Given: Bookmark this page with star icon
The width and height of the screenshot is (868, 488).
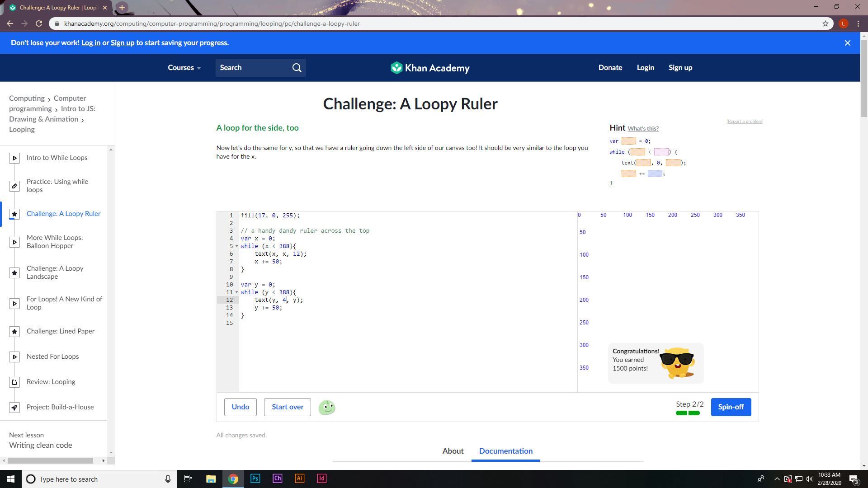Looking at the screenshot, I should point(825,23).
